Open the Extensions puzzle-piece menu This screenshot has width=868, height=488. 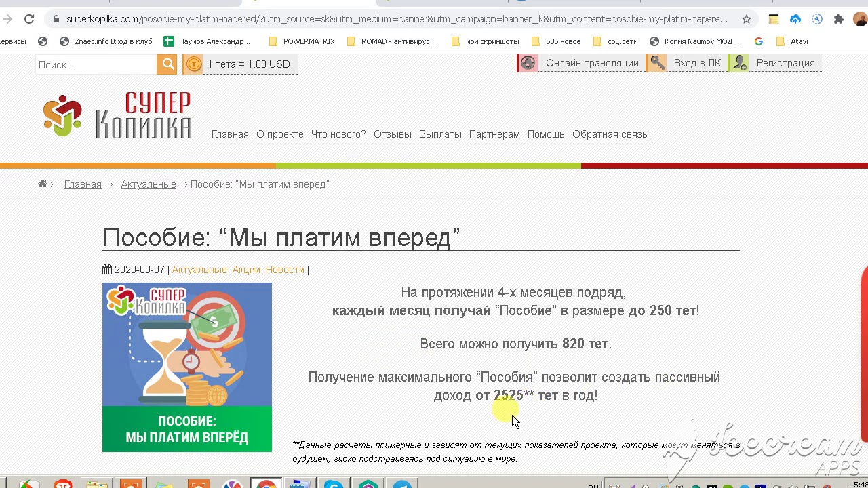click(839, 19)
